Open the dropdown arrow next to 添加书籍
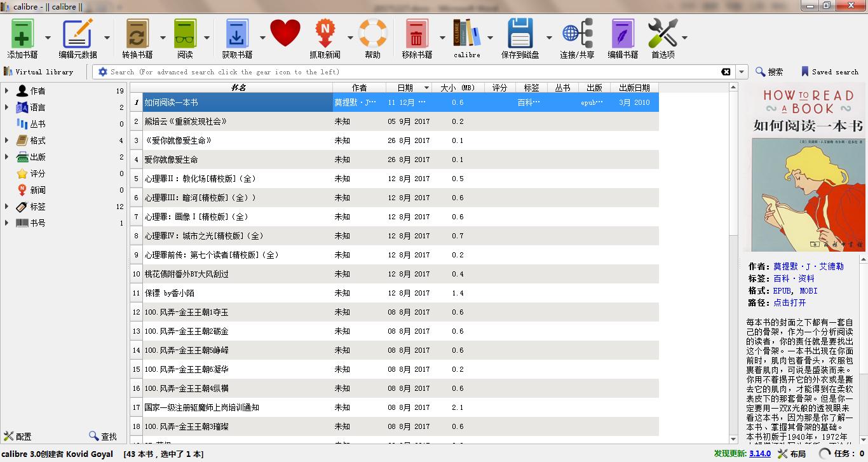The image size is (868, 462). coord(48,37)
